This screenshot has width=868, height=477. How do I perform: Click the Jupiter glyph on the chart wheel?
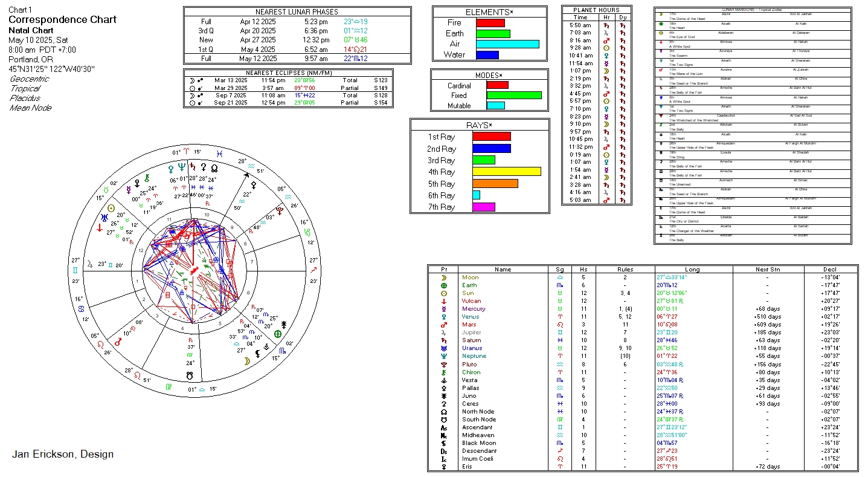tap(91, 264)
